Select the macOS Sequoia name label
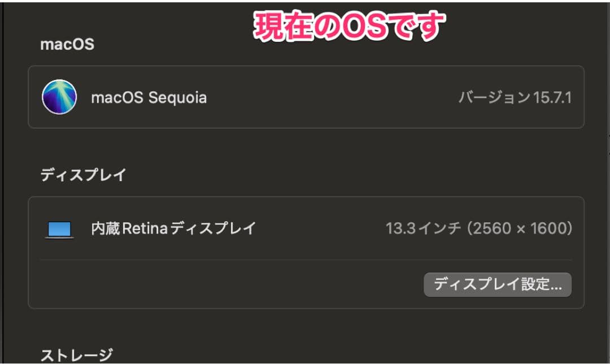Viewport: 610px width, 364px height. pyautogui.click(x=149, y=98)
